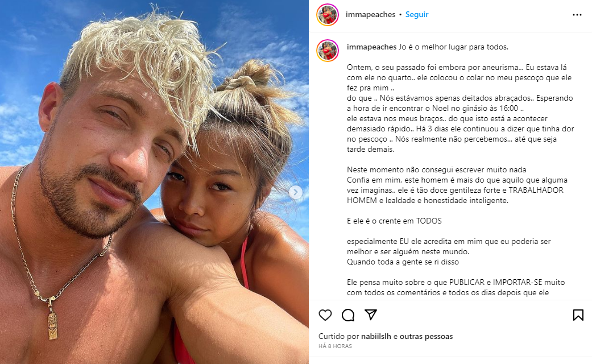
Task: Click the avatar beside the caption
Action: pos(328,51)
